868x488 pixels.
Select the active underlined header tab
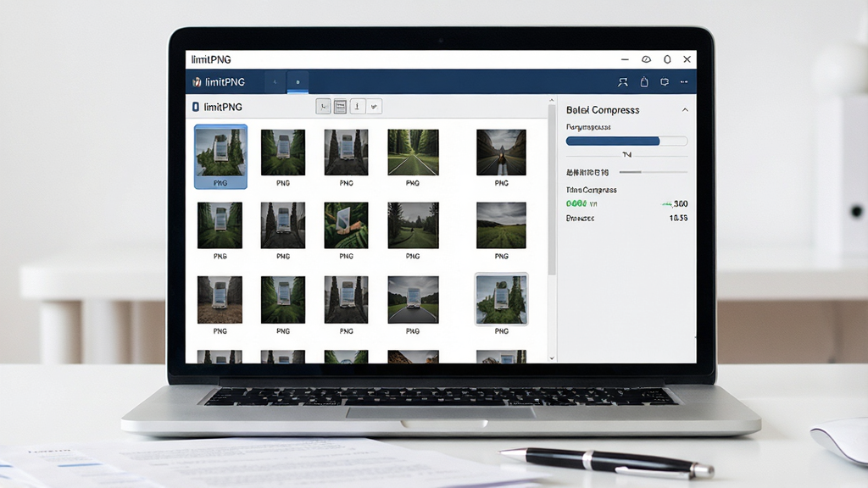point(298,82)
